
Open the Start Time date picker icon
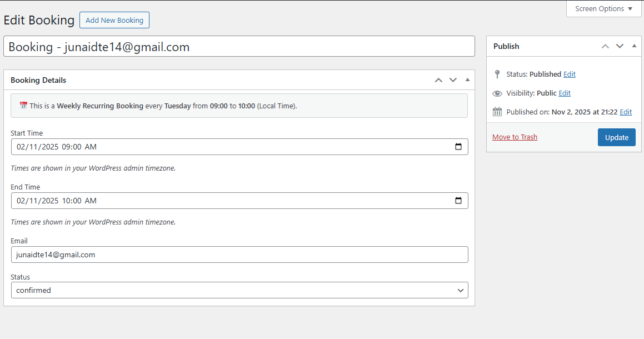[458, 147]
